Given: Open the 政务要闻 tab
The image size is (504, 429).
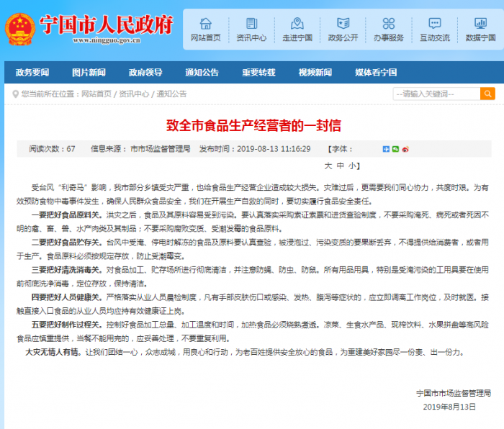Looking at the screenshot, I should [x=32, y=72].
